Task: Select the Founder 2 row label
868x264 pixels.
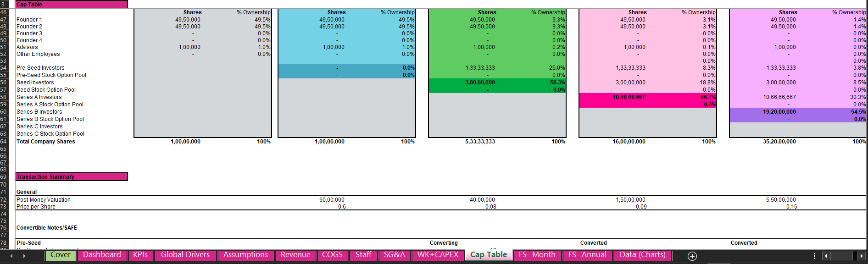Action: (29, 27)
